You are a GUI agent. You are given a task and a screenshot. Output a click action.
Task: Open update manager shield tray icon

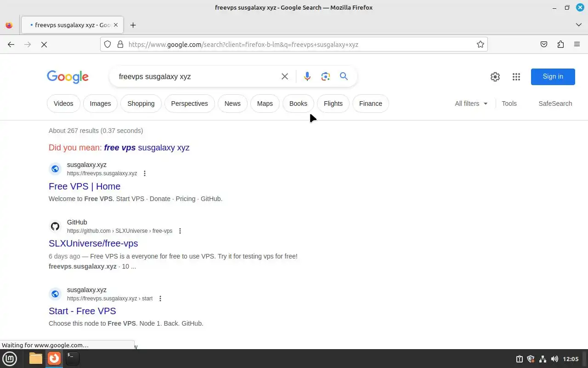531,359
